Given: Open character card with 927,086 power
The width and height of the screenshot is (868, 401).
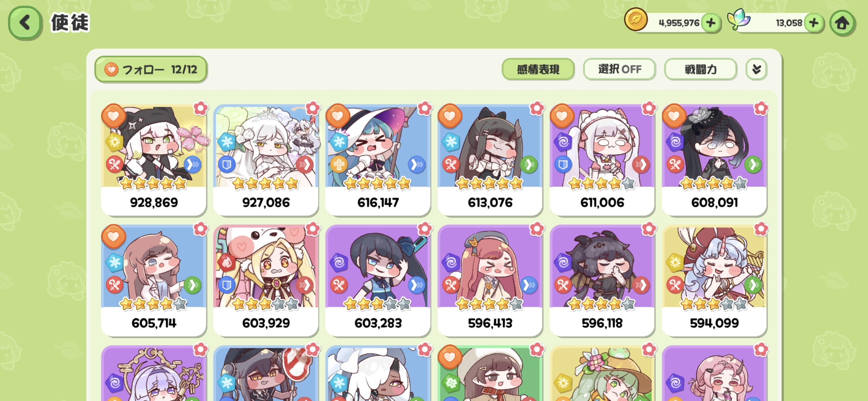Looking at the screenshot, I should tap(266, 160).
